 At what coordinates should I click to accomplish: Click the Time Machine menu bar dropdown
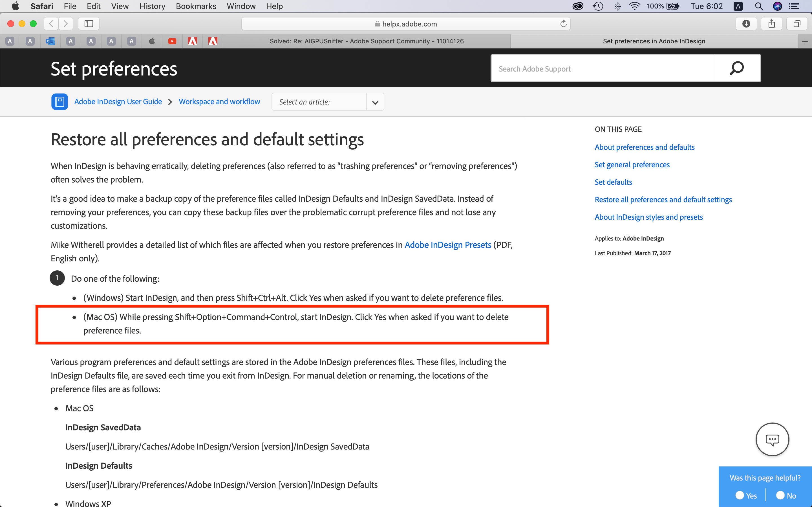point(598,6)
